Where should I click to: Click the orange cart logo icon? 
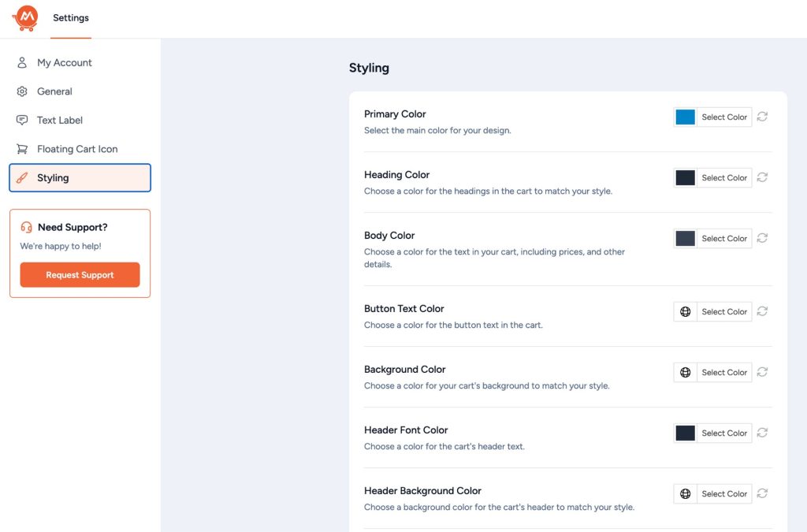point(25,18)
